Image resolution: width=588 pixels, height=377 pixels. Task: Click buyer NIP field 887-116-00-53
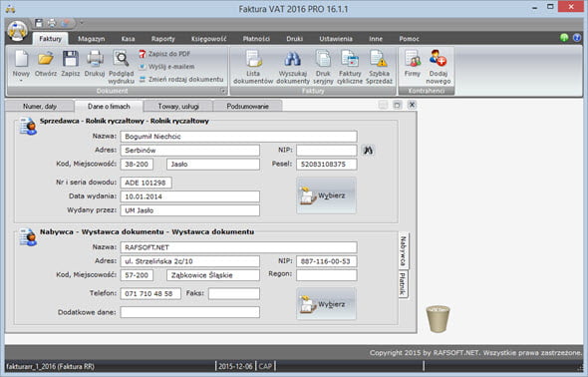click(x=326, y=261)
